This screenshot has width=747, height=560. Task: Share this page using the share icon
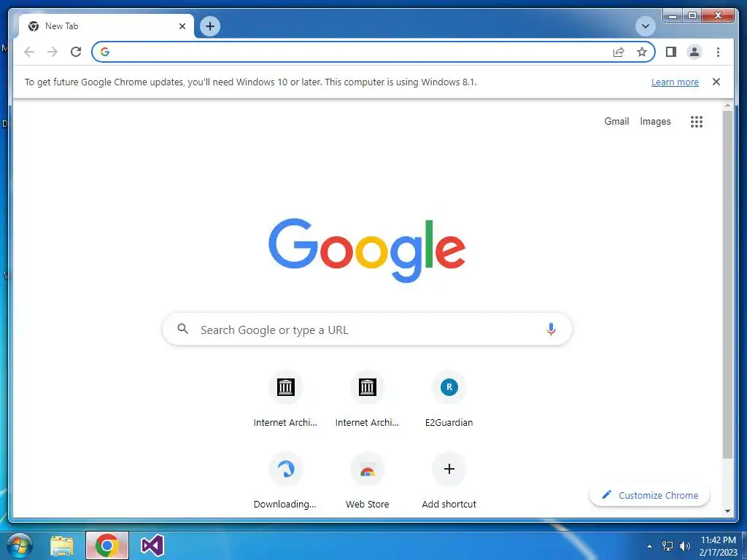point(619,52)
